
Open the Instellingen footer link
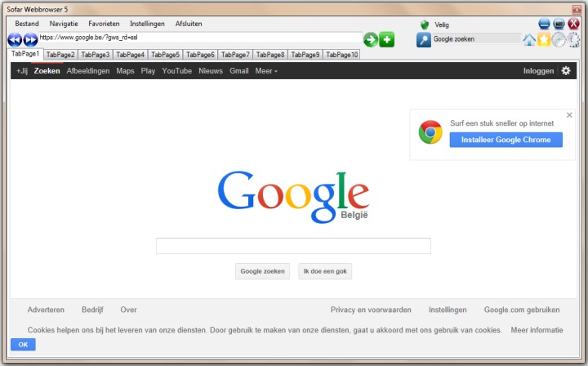point(448,310)
